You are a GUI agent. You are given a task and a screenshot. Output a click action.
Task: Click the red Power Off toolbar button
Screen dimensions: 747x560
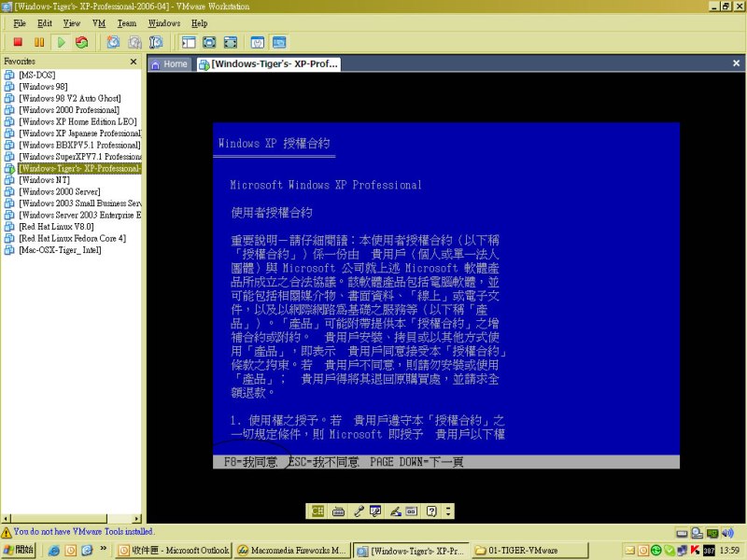click(x=18, y=42)
